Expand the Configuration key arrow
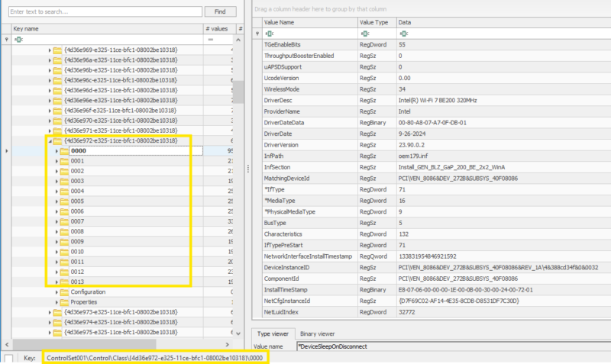 (x=57, y=292)
